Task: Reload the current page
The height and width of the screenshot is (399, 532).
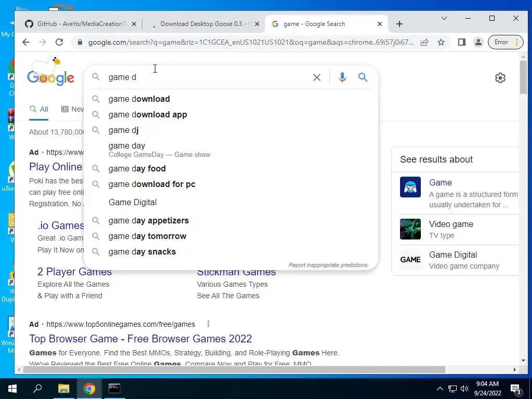Action: click(59, 42)
